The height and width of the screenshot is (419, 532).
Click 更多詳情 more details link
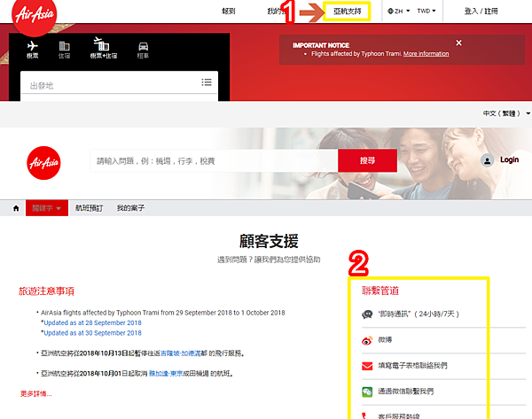coord(36,393)
